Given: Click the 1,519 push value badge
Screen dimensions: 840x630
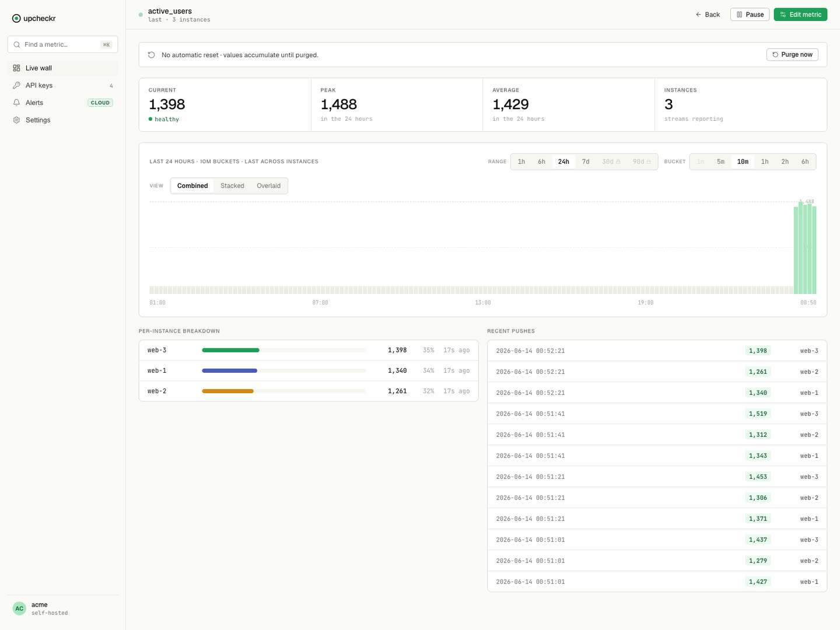Looking at the screenshot, I should 758,414.
